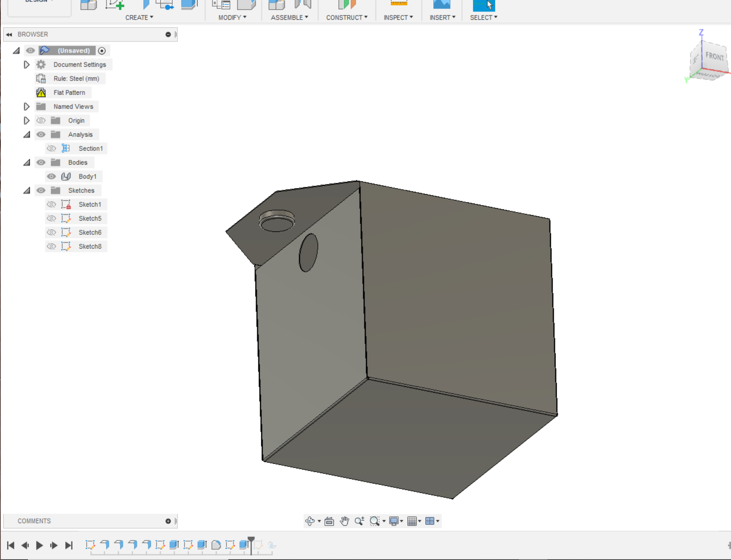Screen dimensions: 731x560
Task: Expand the Named Views folder
Action: click(26, 106)
